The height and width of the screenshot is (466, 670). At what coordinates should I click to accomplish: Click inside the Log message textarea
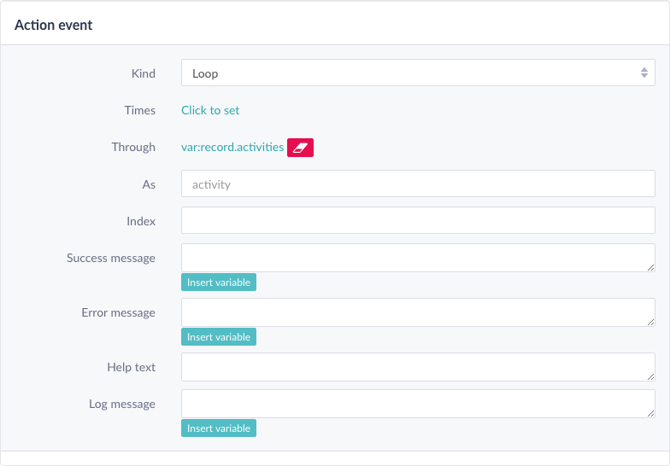click(418, 404)
